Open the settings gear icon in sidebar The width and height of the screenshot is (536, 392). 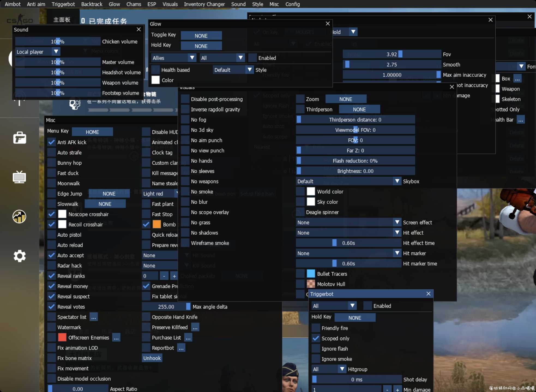20,256
